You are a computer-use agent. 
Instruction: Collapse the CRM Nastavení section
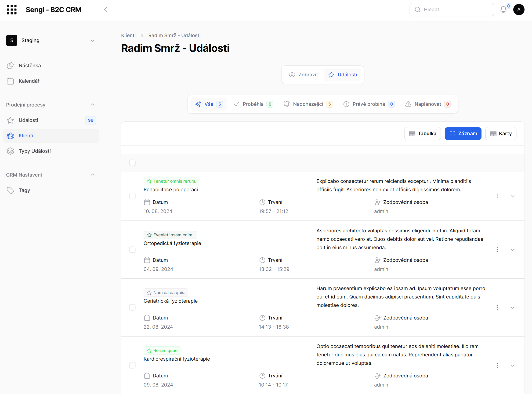pyautogui.click(x=93, y=175)
